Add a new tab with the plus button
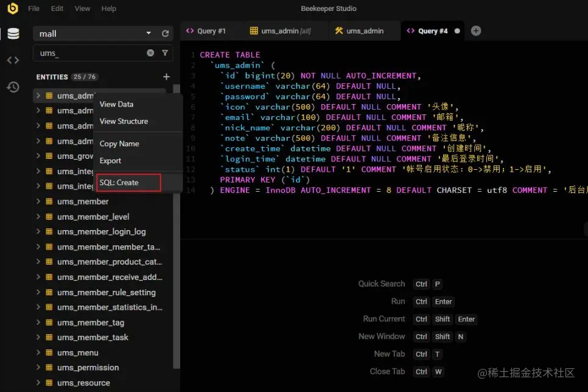The image size is (588, 392). point(476,31)
